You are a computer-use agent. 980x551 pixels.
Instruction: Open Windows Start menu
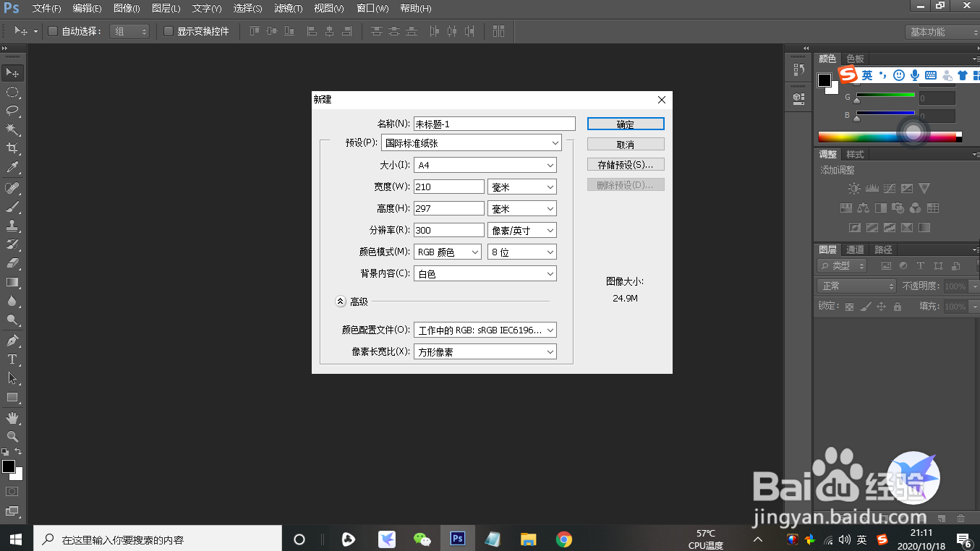coord(16,539)
